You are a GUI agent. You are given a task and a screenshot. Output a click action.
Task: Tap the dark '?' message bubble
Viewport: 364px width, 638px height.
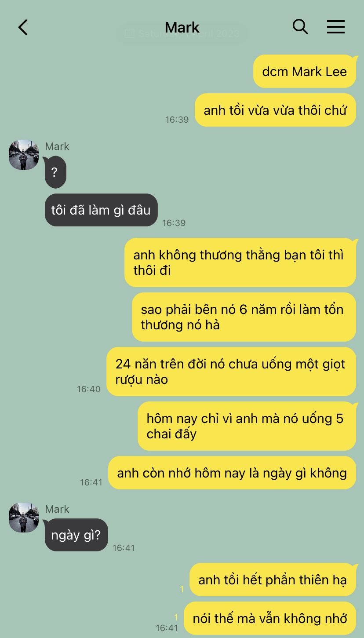(55, 172)
